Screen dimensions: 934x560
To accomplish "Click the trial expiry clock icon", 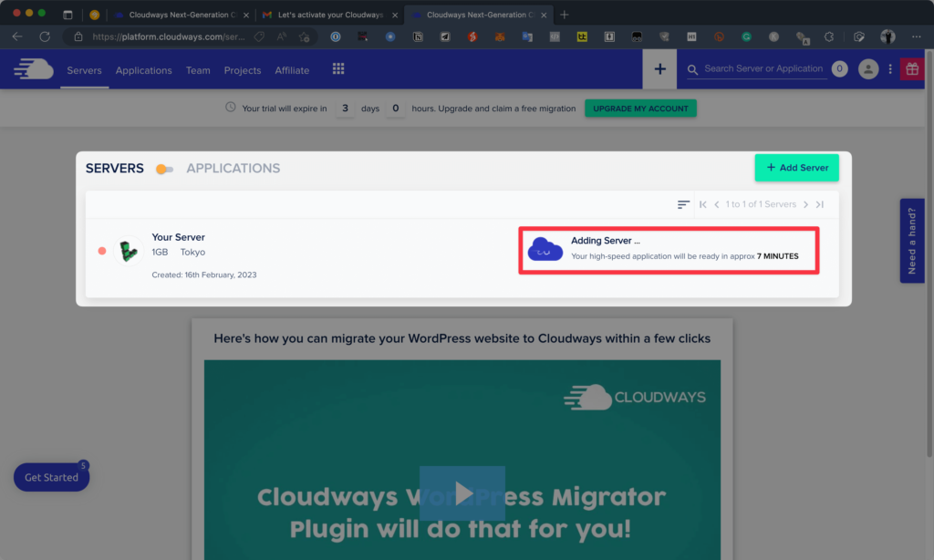I will pos(231,108).
